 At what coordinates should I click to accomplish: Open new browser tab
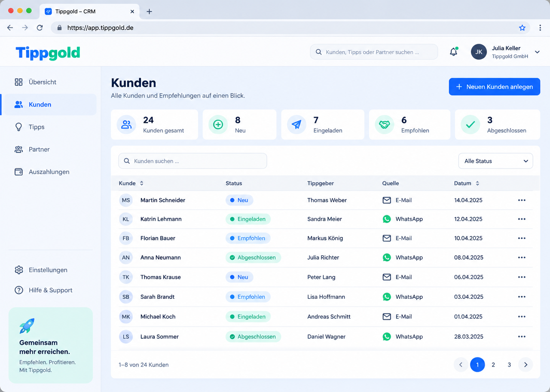[149, 12]
